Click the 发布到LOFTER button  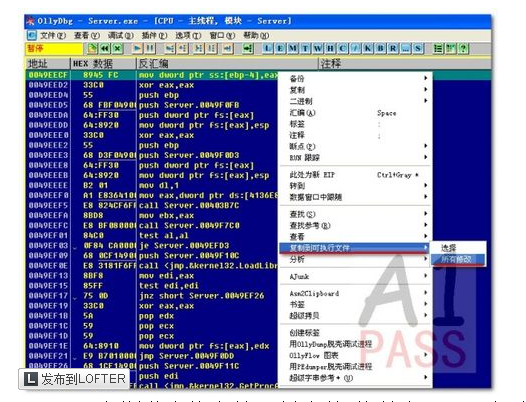click(74, 379)
